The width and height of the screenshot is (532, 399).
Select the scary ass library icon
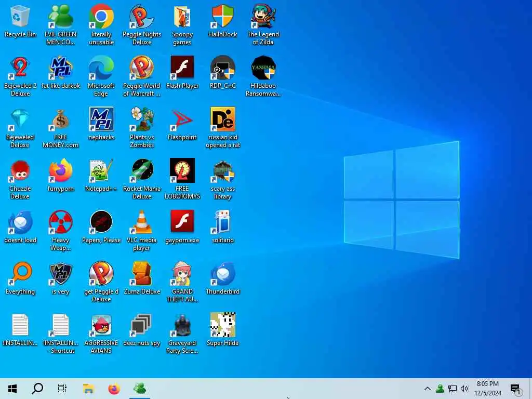(x=222, y=179)
